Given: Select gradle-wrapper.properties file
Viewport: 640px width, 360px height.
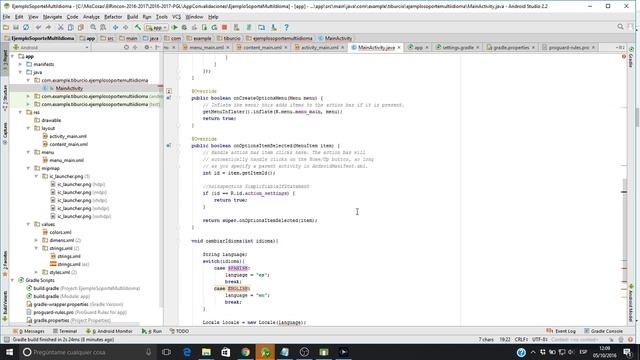Looking at the screenshot, I should [61, 304].
